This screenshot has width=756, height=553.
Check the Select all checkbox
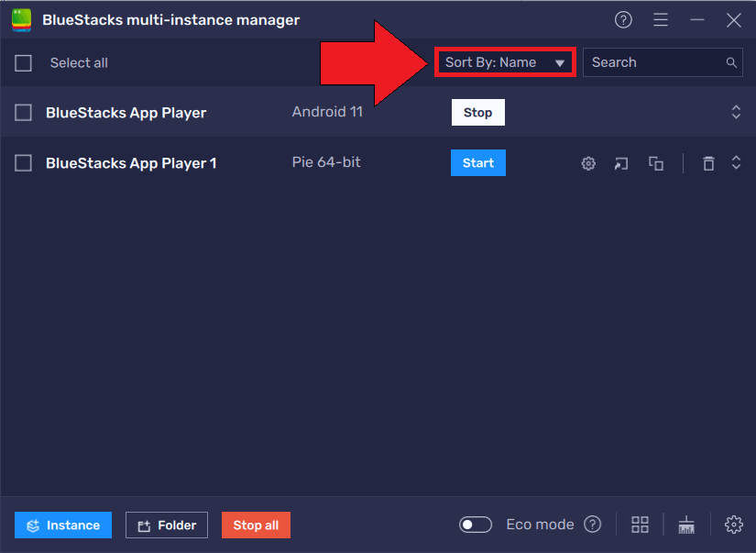click(x=25, y=62)
